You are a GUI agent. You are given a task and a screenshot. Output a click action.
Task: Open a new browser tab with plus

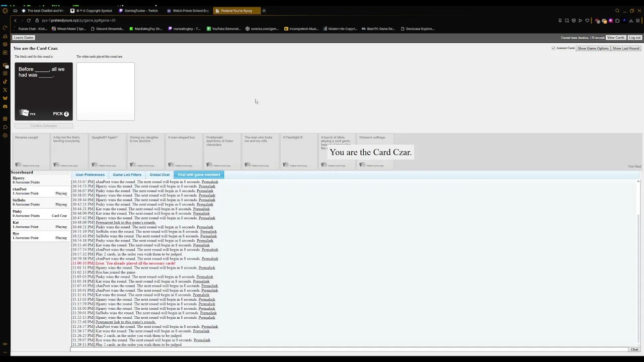pos(264,11)
